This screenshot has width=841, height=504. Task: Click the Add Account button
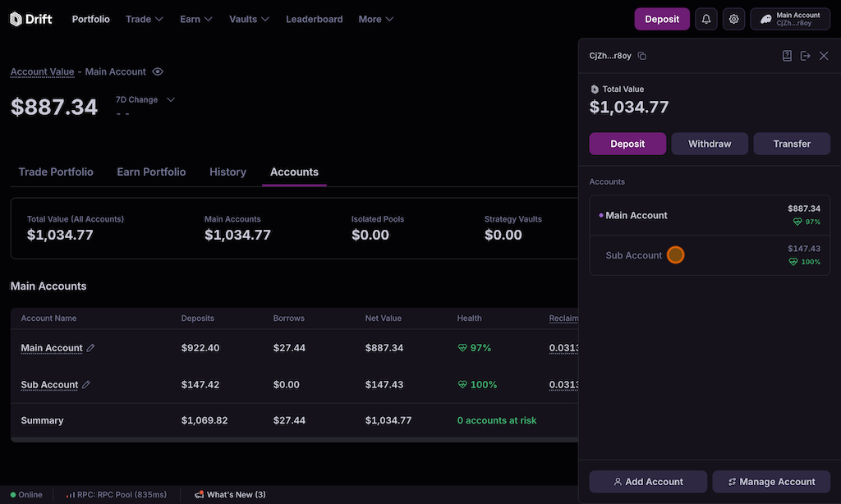click(x=648, y=482)
